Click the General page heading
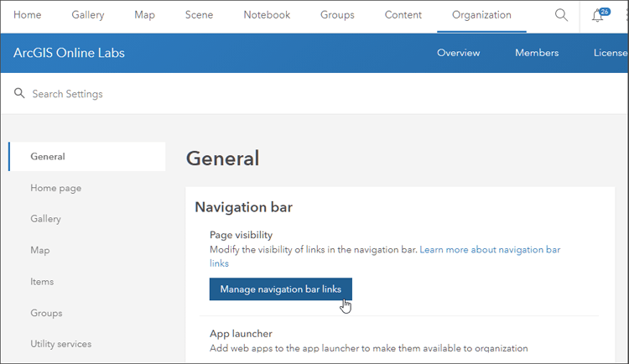Image resolution: width=629 pixels, height=364 pixels. [222, 159]
